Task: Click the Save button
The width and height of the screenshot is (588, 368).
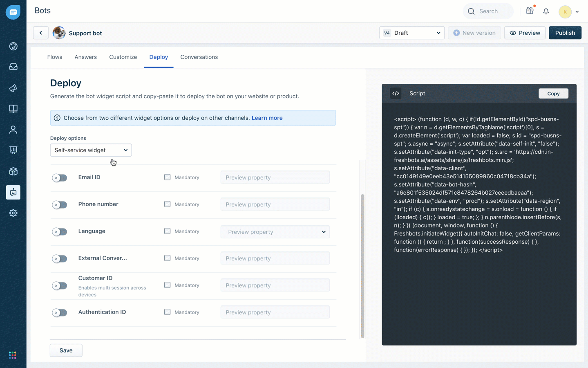Action: [x=66, y=350]
